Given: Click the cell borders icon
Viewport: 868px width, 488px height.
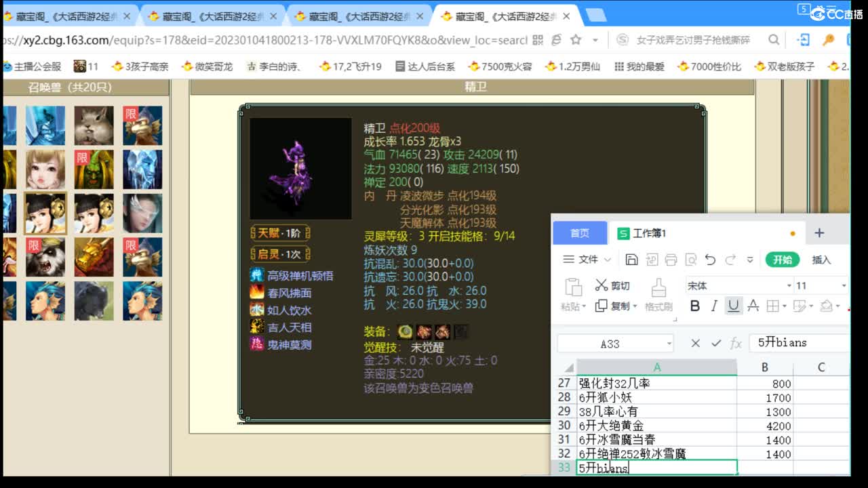Looking at the screenshot, I should pyautogui.click(x=772, y=306).
